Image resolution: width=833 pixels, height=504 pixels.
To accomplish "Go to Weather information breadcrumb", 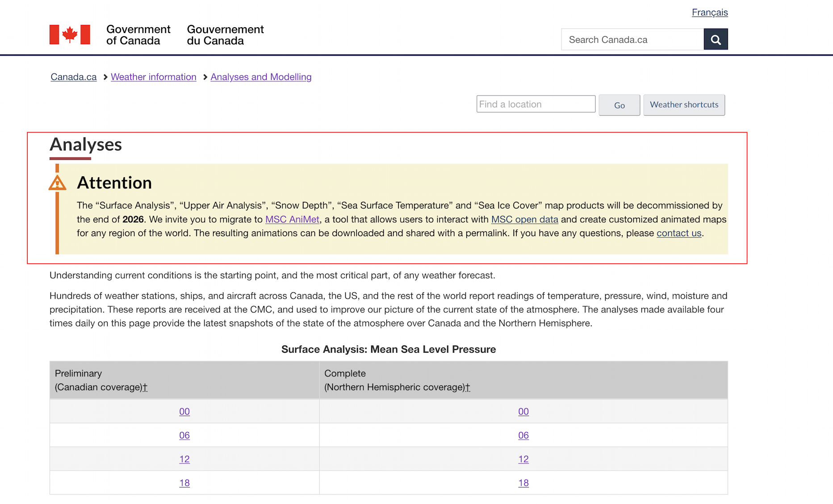I will coord(153,77).
